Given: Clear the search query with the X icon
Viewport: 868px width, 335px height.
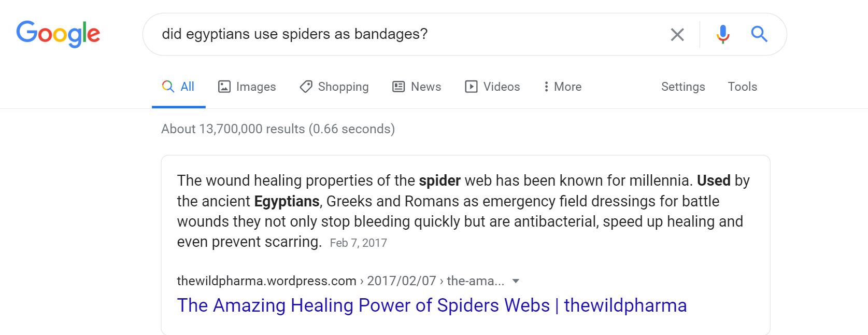Looking at the screenshot, I should [x=677, y=34].
